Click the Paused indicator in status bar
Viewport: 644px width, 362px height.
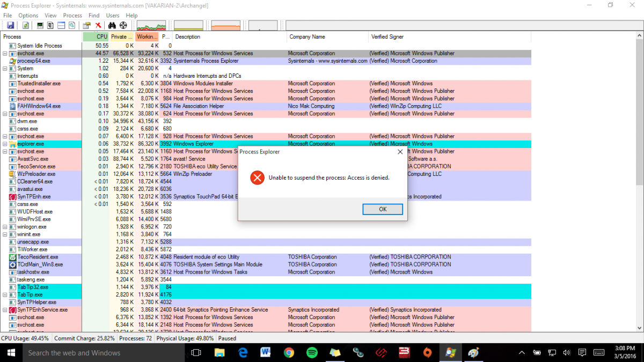click(x=228, y=338)
